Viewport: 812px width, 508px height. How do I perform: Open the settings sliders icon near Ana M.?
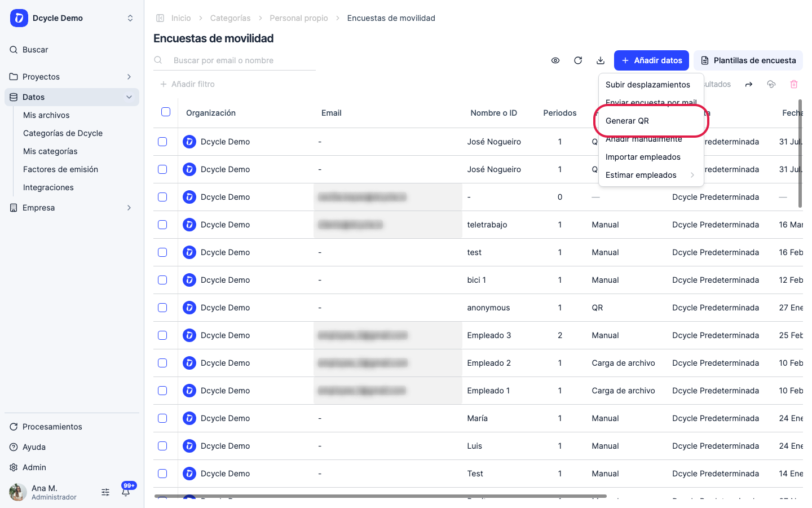click(105, 492)
